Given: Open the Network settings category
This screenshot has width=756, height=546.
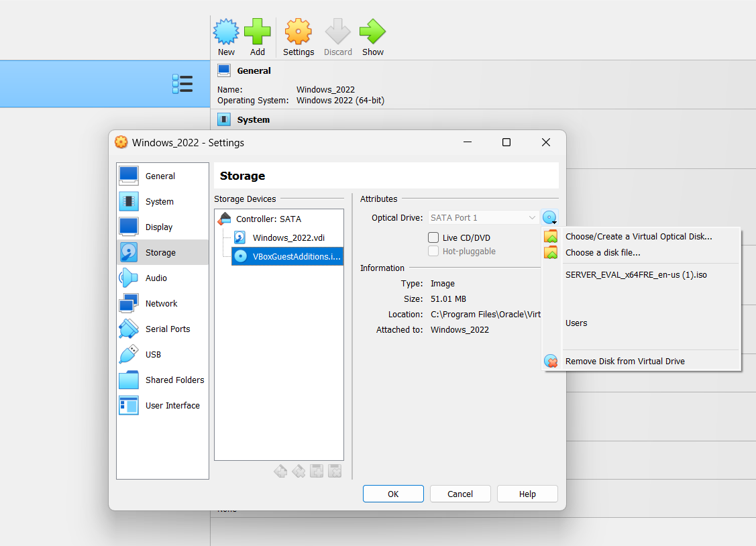Looking at the screenshot, I should click(x=162, y=304).
